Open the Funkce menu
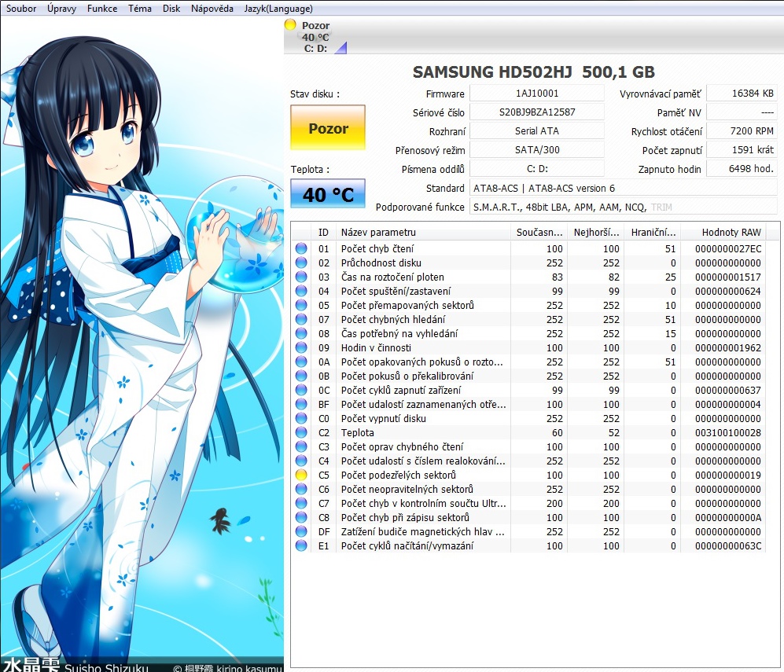The image size is (784, 672). tap(102, 9)
